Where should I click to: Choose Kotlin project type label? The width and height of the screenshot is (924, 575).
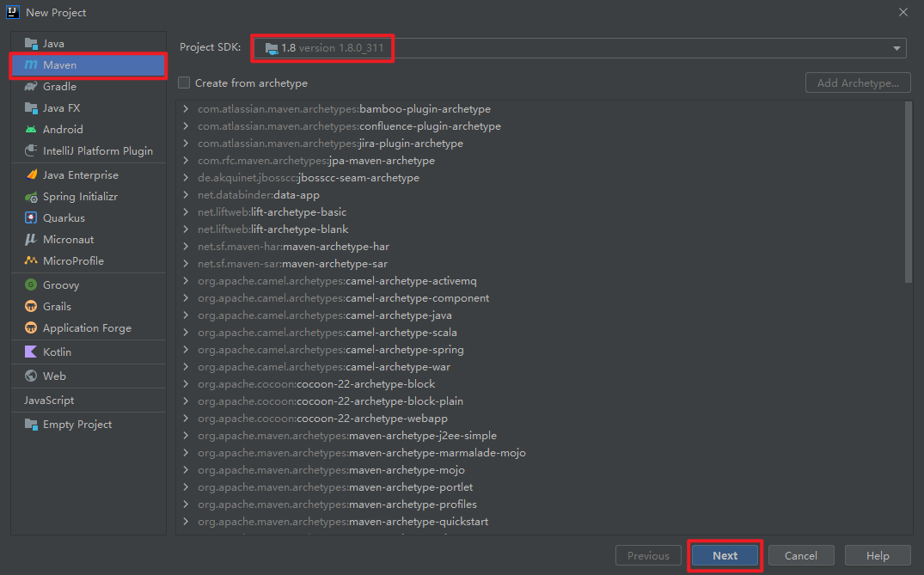click(x=58, y=352)
